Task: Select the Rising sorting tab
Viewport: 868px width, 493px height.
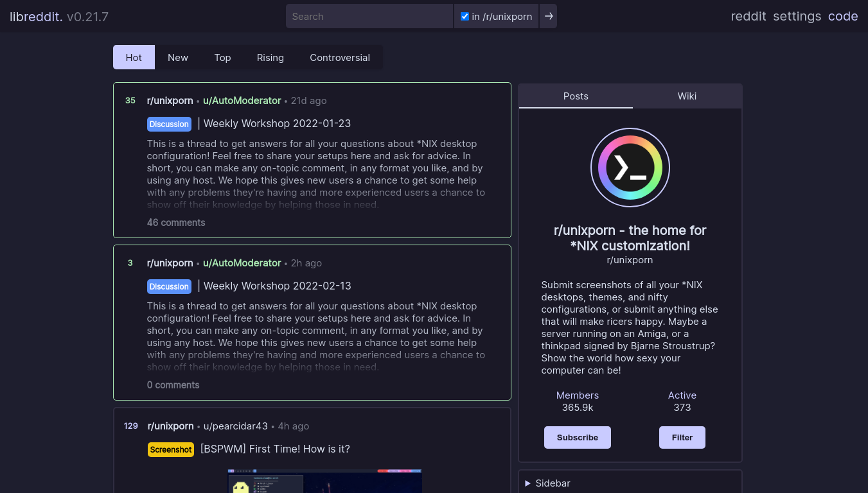Action: [x=270, y=57]
